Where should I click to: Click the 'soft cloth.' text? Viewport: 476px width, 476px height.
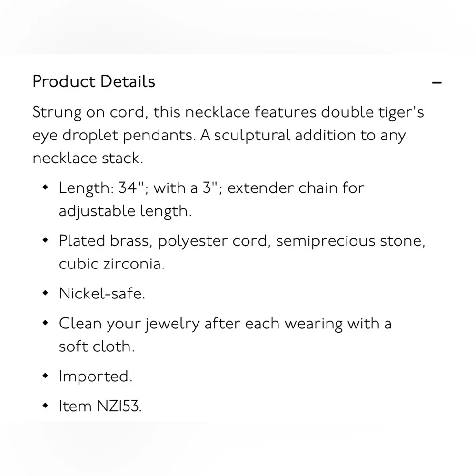coord(97,347)
